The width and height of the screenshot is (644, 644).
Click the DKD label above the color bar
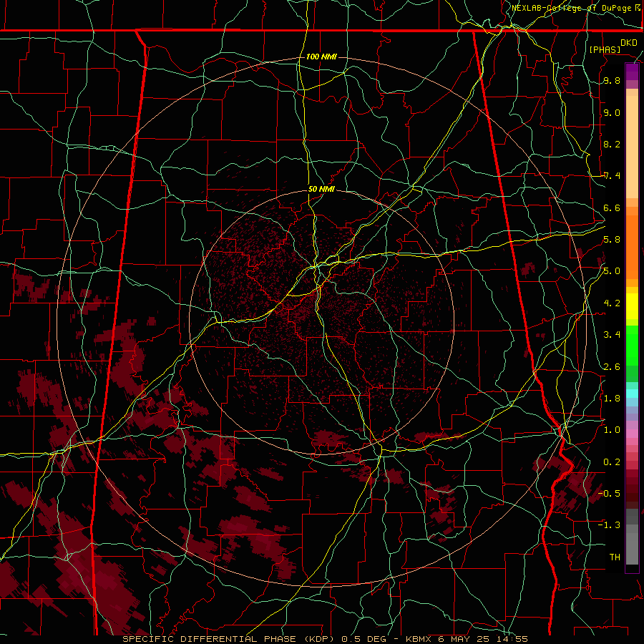click(x=629, y=42)
